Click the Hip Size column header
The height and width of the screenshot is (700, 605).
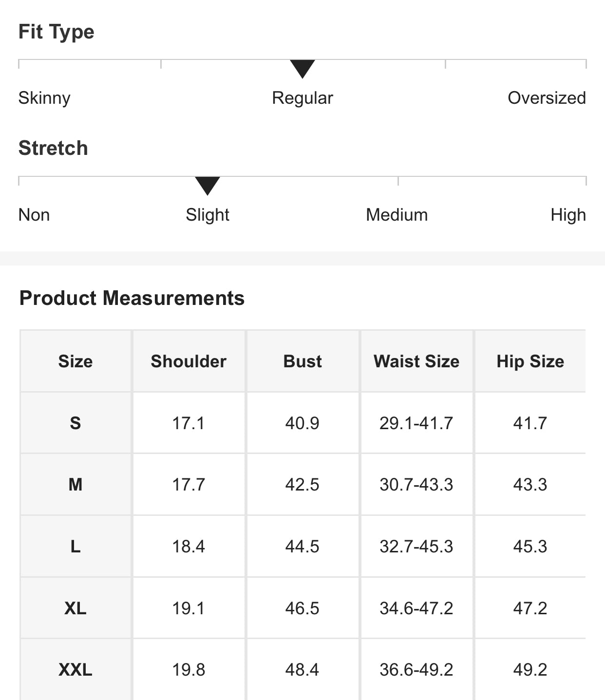click(530, 361)
